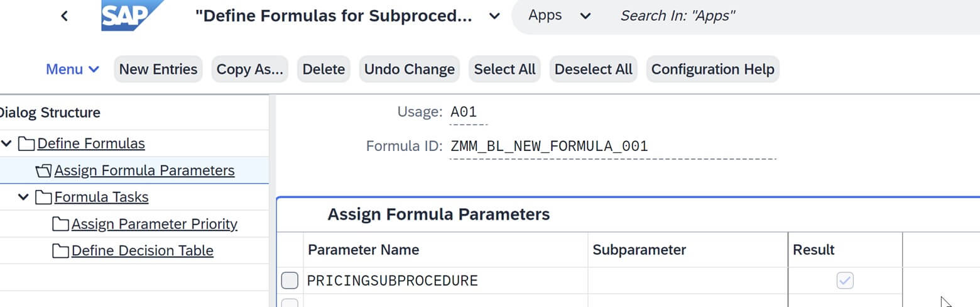Open the Menu dropdown
The image size is (980, 307).
coord(73,69)
